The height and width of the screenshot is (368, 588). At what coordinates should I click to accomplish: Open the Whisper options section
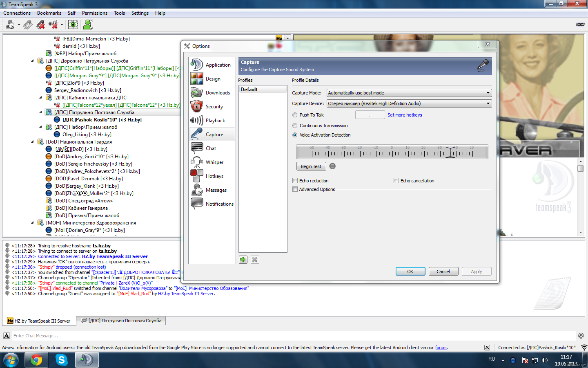coord(212,162)
